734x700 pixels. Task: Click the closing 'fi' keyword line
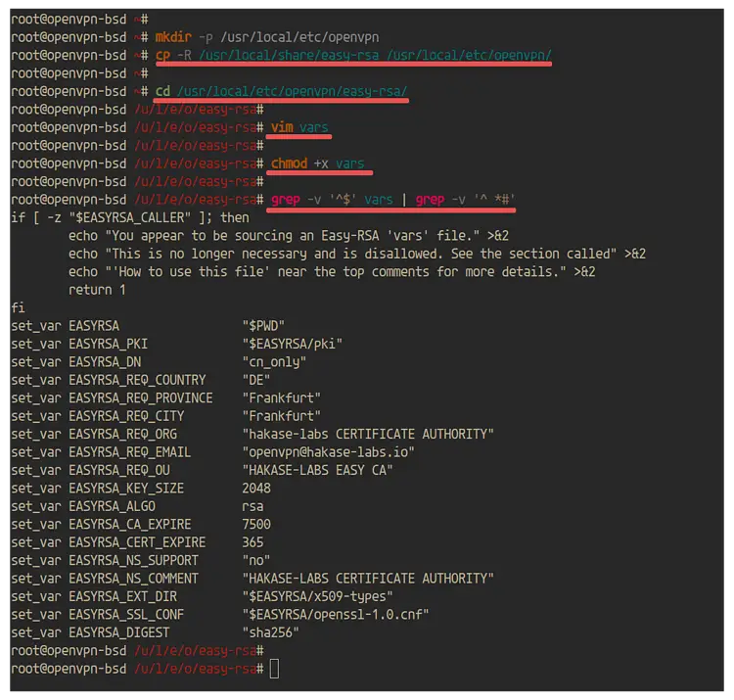18,307
